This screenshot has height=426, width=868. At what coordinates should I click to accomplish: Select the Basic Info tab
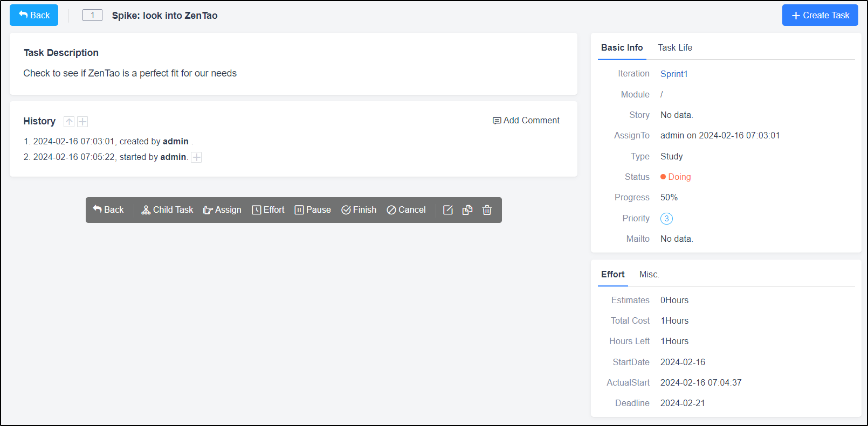(622, 47)
